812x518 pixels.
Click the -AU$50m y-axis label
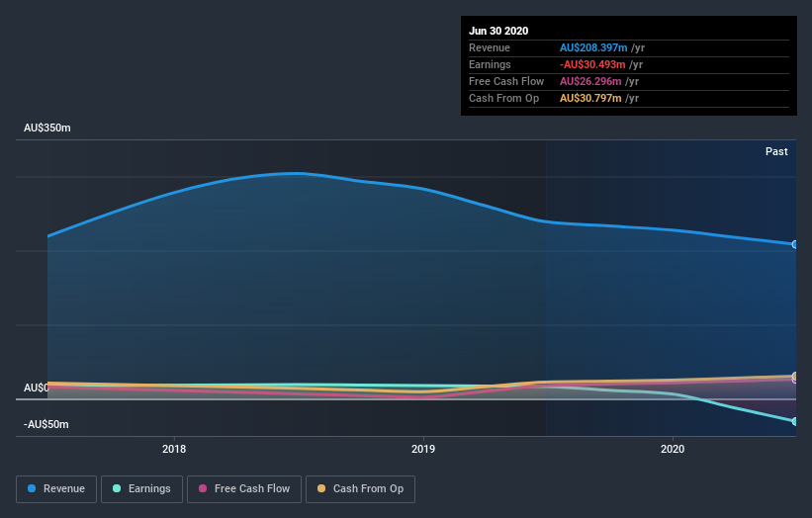click(x=46, y=424)
